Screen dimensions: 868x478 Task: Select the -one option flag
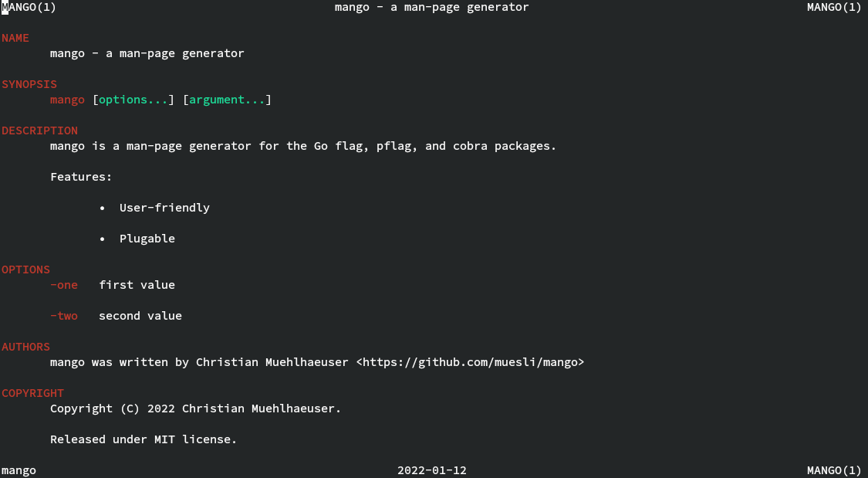(64, 285)
